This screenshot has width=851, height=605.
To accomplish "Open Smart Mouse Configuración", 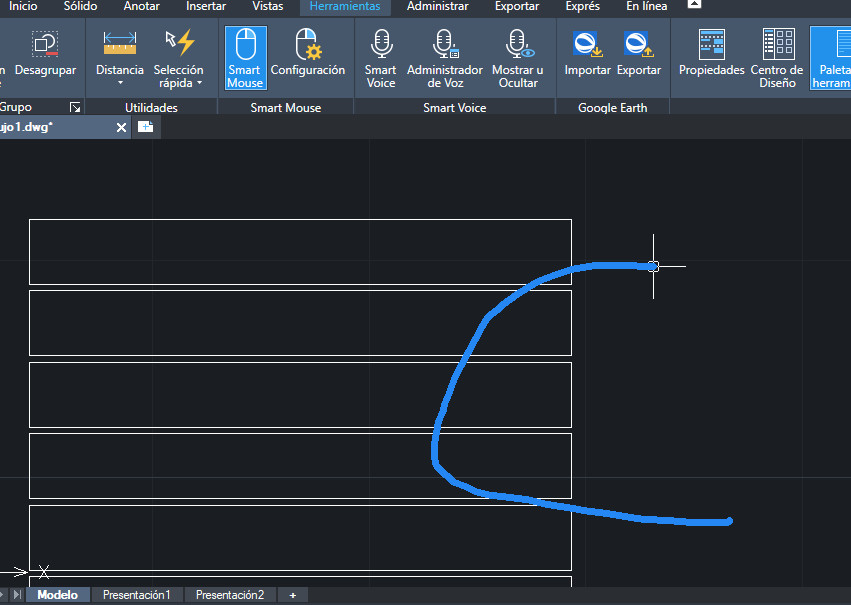I will pos(308,53).
